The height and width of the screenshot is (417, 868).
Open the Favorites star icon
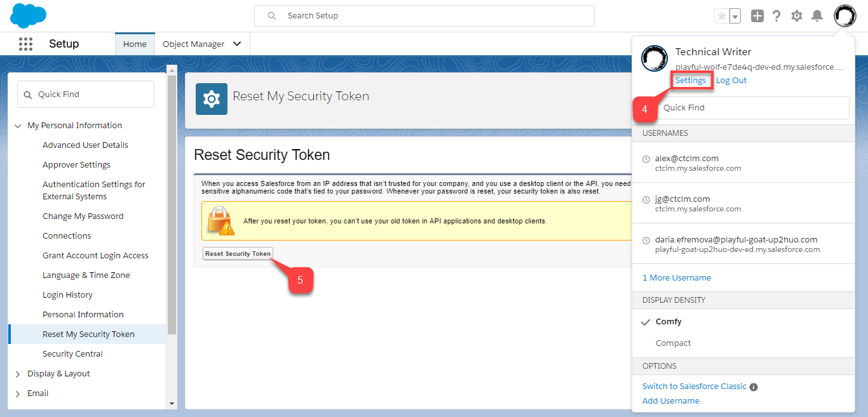click(721, 16)
